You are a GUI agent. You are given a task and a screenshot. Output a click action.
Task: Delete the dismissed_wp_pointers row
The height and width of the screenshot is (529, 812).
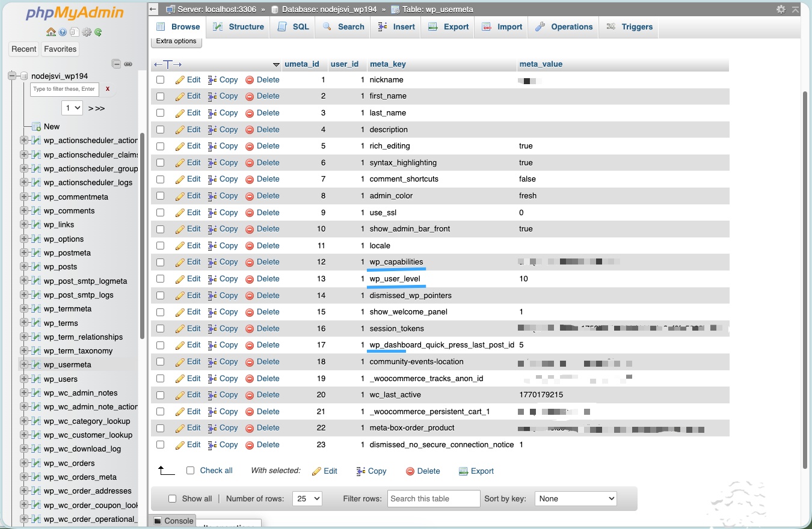point(262,296)
